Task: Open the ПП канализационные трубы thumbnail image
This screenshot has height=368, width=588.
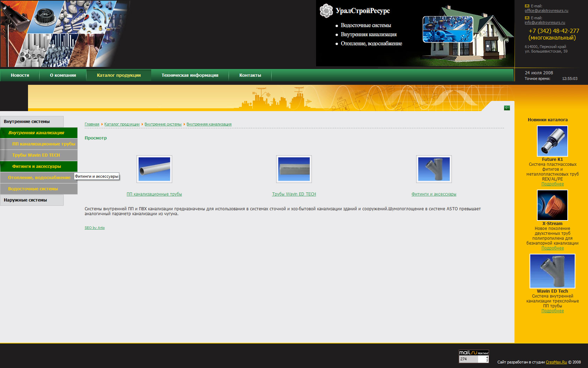Action: (154, 169)
